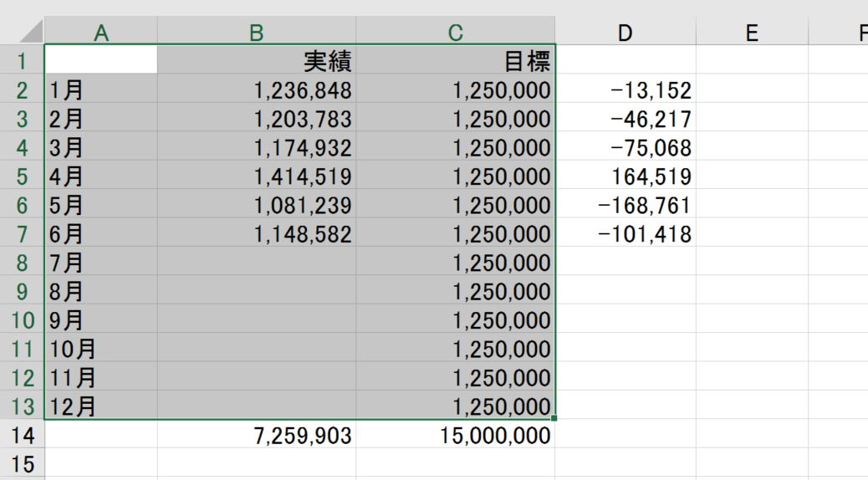Click the cell with -168,761
Image resolution: width=868 pixels, height=480 pixels.
(625, 204)
